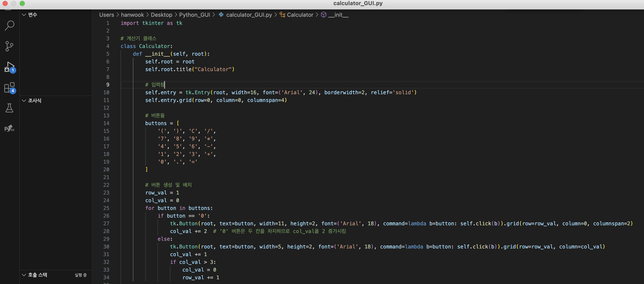
Task: Click line number 14 in the gutter
Action: point(106,123)
